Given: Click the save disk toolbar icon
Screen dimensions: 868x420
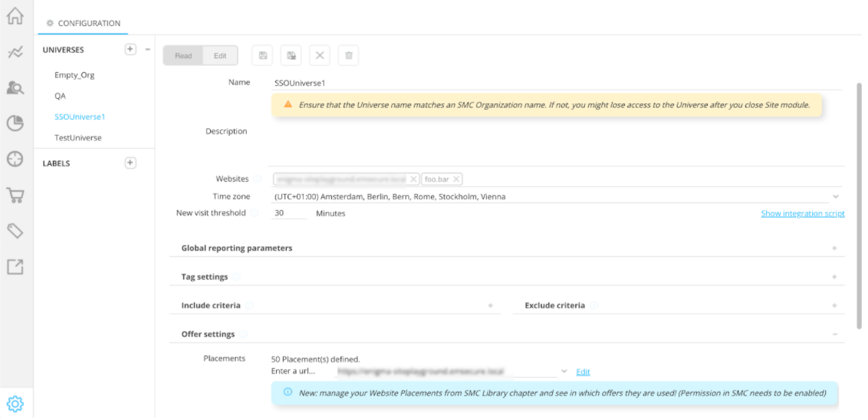Looking at the screenshot, I should pos(263,56).
